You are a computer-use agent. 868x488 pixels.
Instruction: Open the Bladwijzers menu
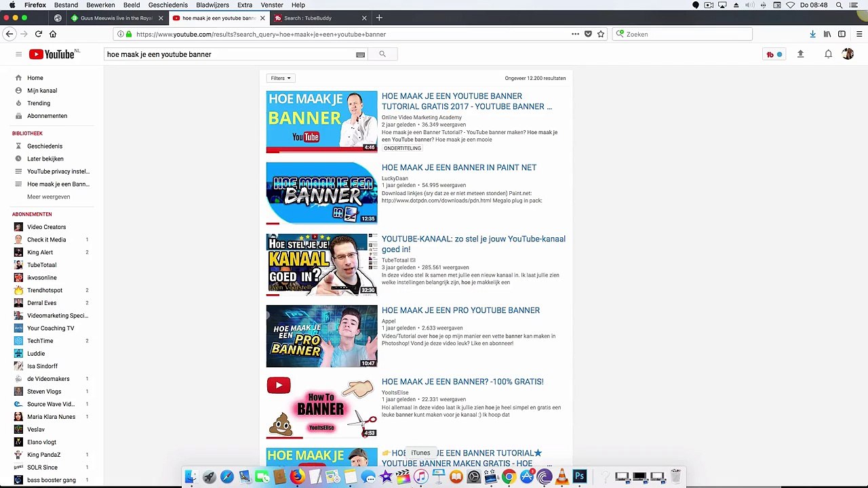pyautogui.click(x=212, y=5)
